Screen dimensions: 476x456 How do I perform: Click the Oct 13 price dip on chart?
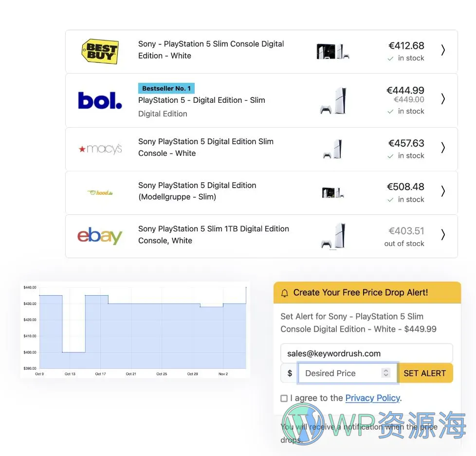click(74, 352)
